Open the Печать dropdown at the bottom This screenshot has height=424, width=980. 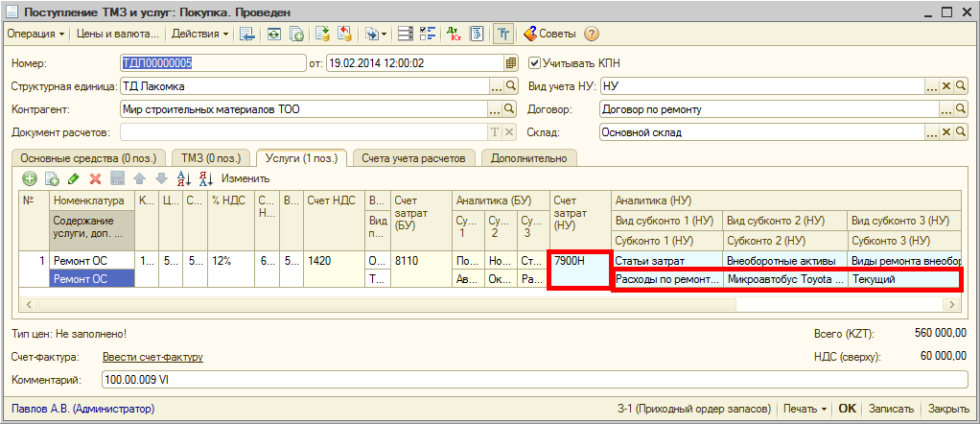click(x=805, y=409)
